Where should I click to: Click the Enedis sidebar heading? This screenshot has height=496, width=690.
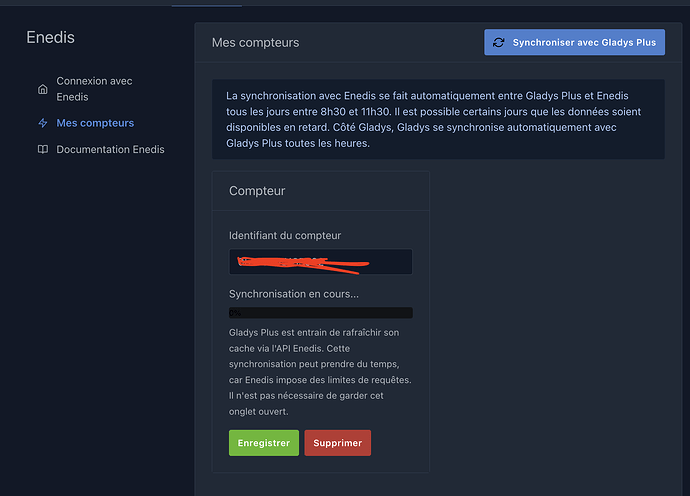point(51,37)
